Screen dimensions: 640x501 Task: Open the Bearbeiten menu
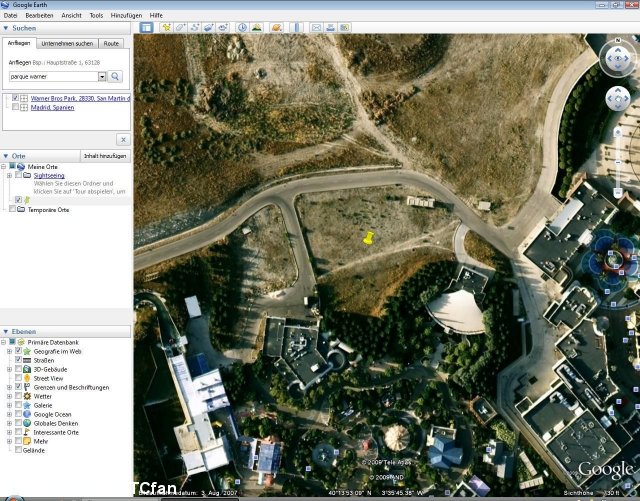coord(39,16)
